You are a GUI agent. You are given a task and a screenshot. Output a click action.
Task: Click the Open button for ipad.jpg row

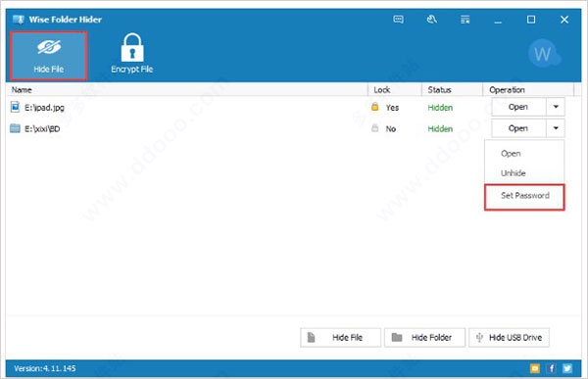[x=518, y=107]
